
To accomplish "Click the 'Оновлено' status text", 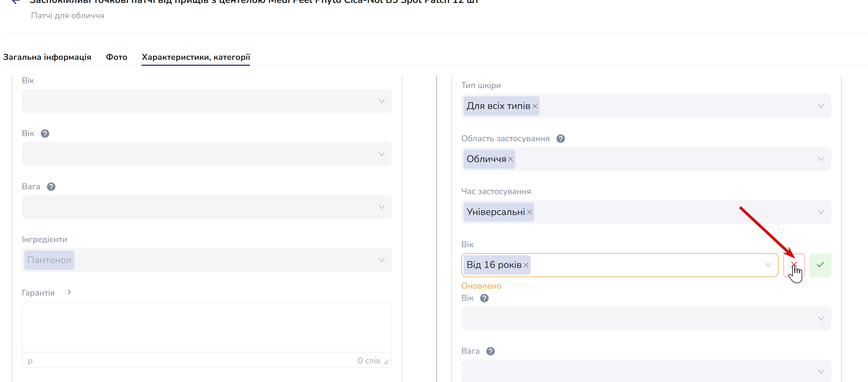I will pos(481,286).
